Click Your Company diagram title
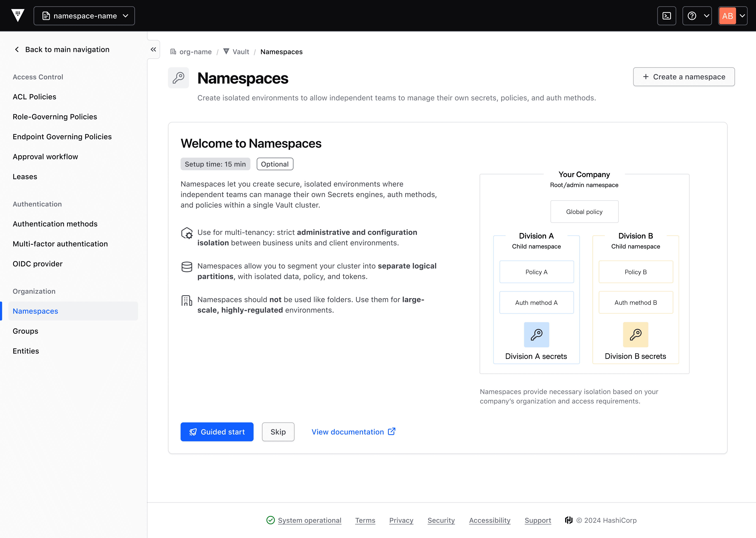 584,174
